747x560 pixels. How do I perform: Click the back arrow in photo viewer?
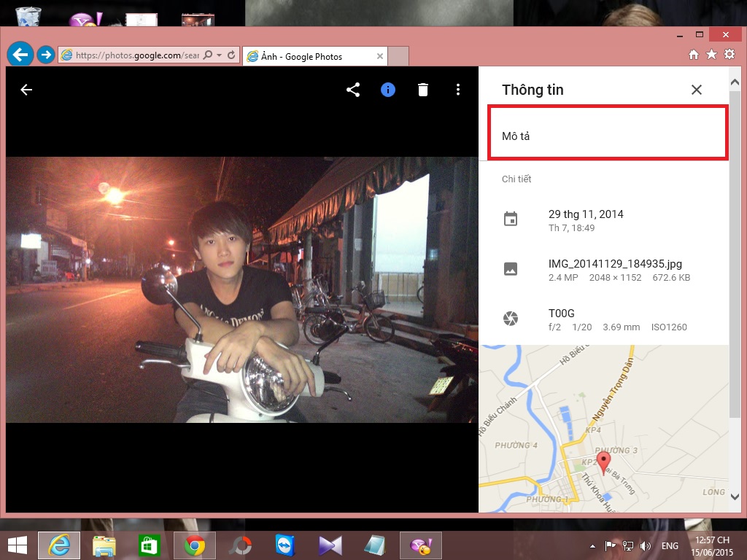pos(26,90)
